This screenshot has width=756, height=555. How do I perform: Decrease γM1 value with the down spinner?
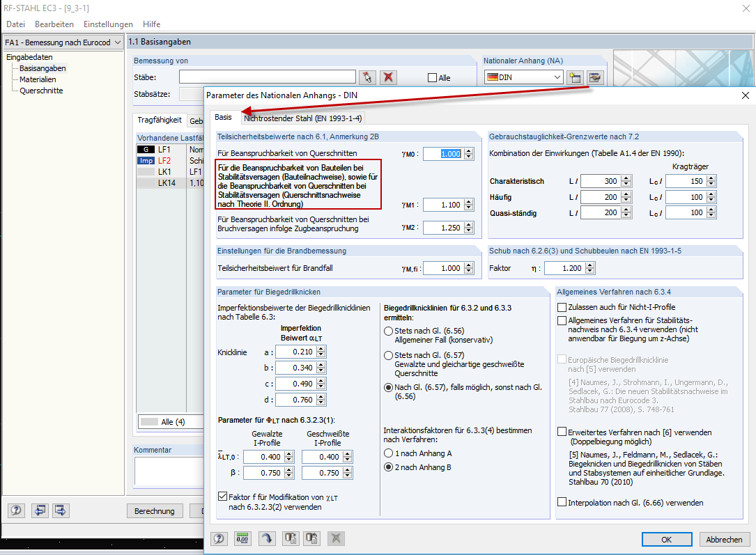coord(469,208)
